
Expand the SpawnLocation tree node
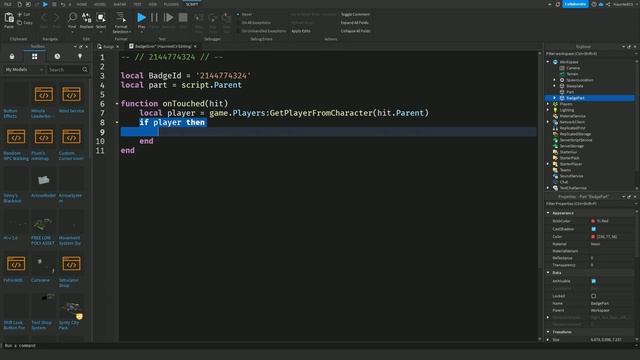[554, 80]
